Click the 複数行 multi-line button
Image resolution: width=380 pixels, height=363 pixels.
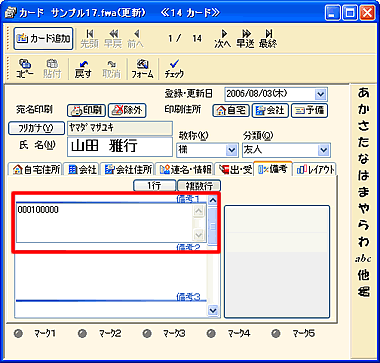(x=199, y=186)
